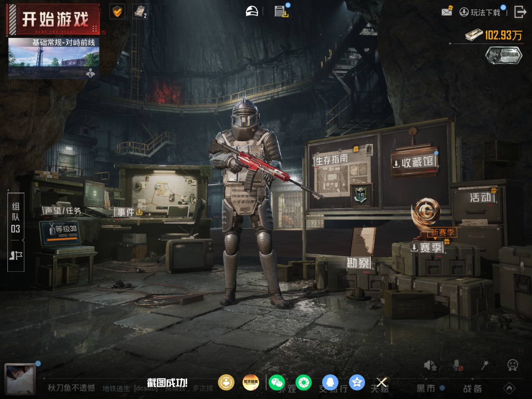Select the 基础常规-对峙前线 map thumbnail
This screenshot has height=399, width=532.
pyautogui.click(x=54, y=58)
